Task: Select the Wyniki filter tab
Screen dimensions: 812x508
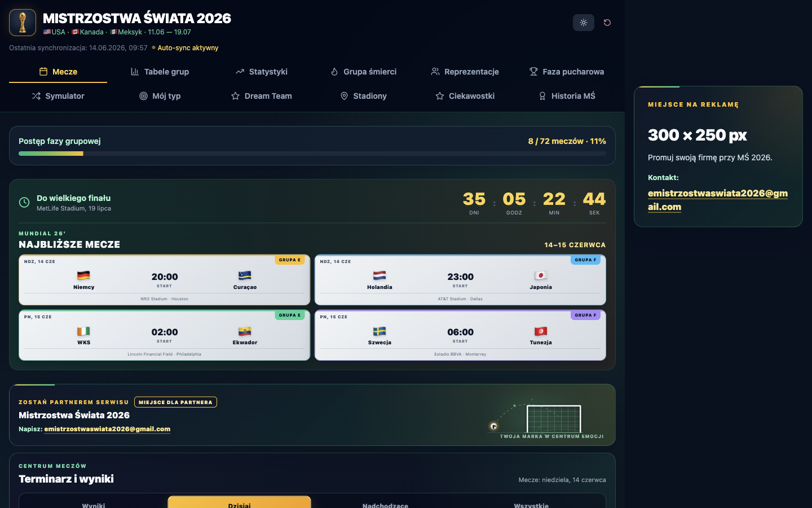Action: [x=94, y=505]
